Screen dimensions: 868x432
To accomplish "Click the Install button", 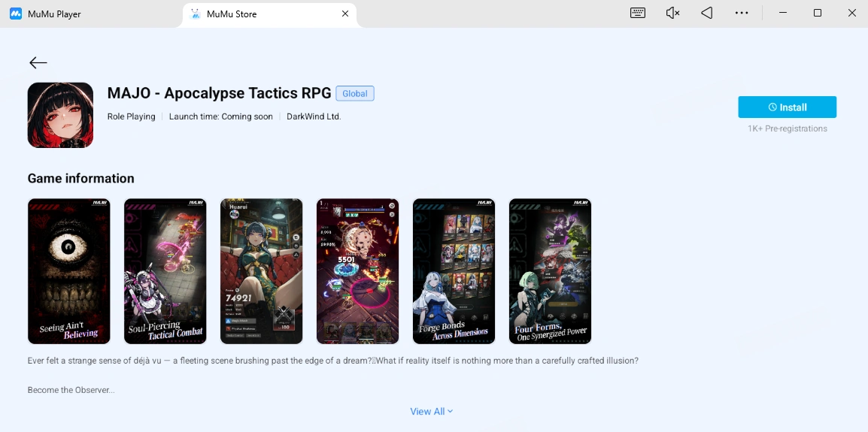I will click(x=788, y=107).
